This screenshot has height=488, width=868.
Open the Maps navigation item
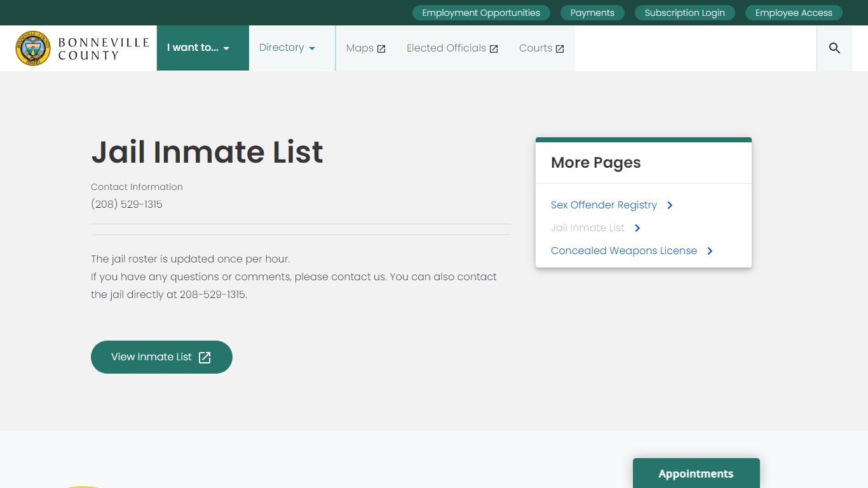tap(360, 48)
